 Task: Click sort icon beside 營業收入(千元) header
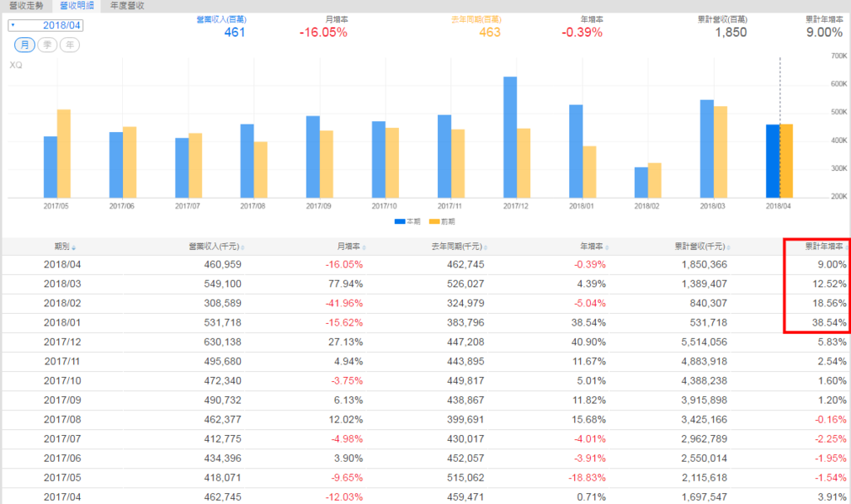click(243, 247)
